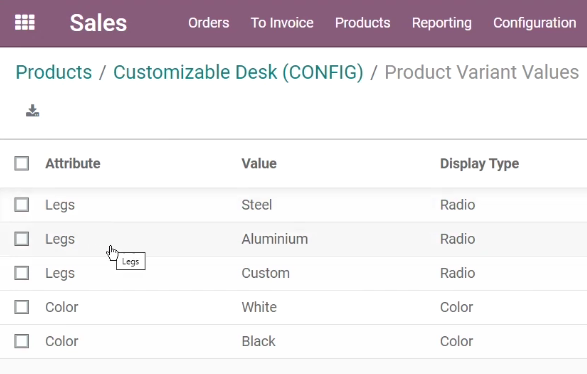Viewport: 587px width, 374px height.
Task: Open the To Invoice menu
Action: [x=282, y=23]
